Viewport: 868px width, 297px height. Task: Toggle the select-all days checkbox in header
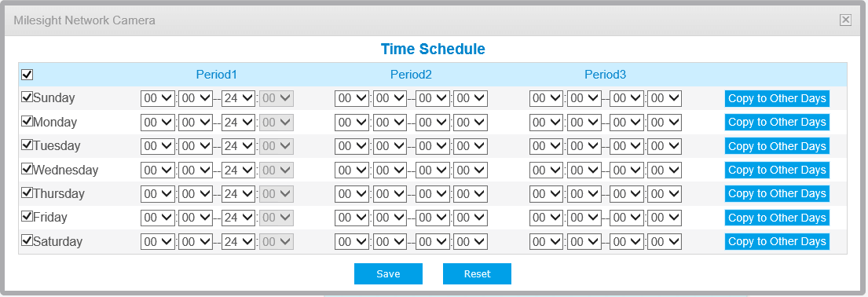[x=27, y=74]
